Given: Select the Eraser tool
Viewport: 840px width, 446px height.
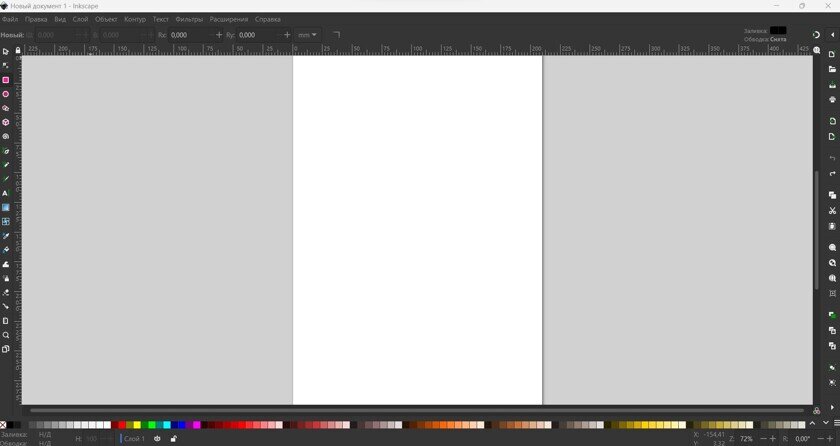Looking at the screenshot, I should pos(5,292).
